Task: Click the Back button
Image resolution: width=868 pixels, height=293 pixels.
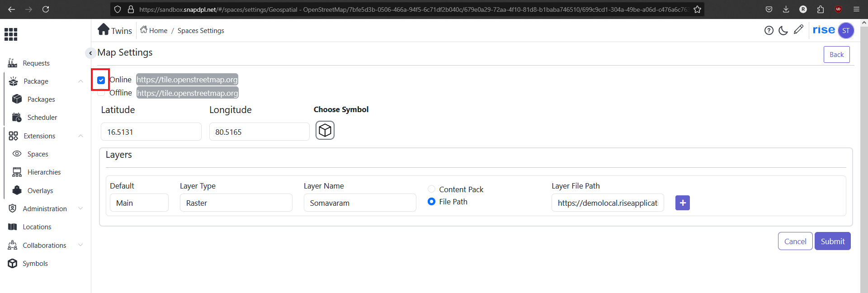Action: coord(836,55)
